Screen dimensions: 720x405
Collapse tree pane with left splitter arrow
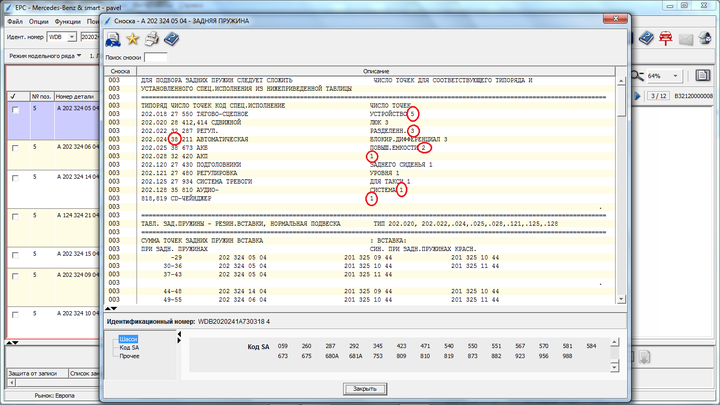tap(179, 334)
